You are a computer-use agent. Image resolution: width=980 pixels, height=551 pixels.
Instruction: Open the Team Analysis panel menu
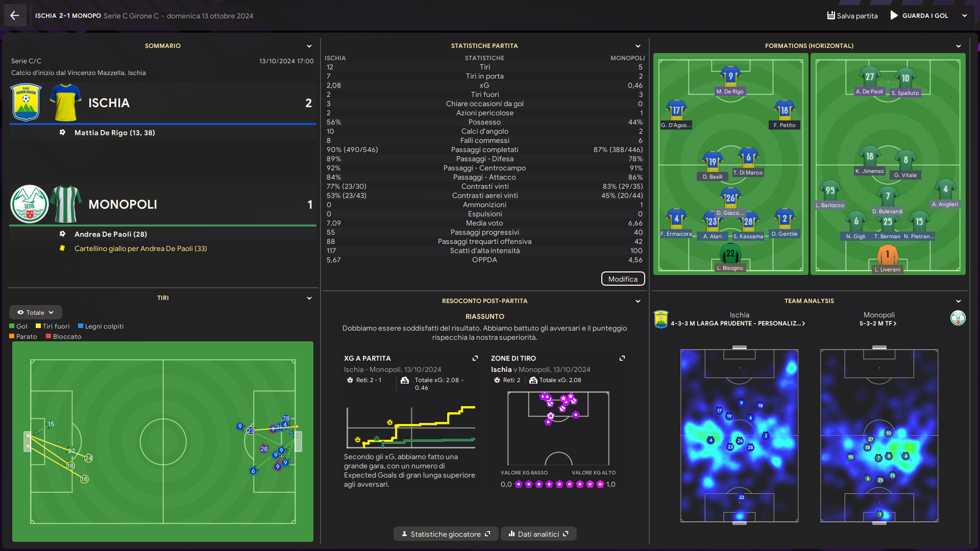(x=959, y=301)
